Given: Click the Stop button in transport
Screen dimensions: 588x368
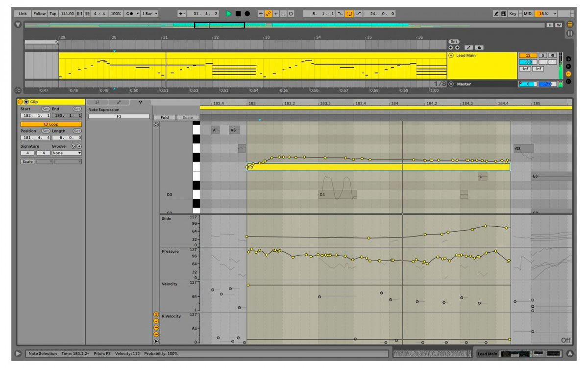Looking at the screenshot, I should 238,14.
